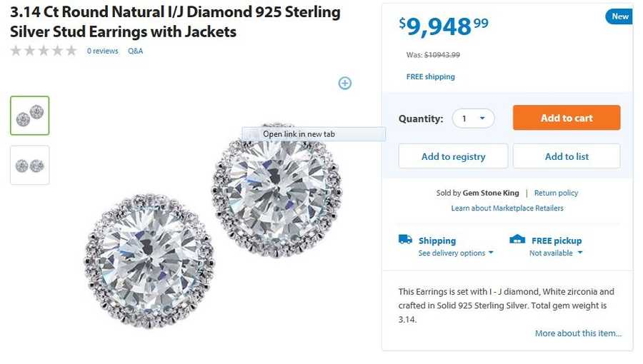643x364 pixels.
Task: Expand the Not available pickup dropdown
Action: pos(556,253)
